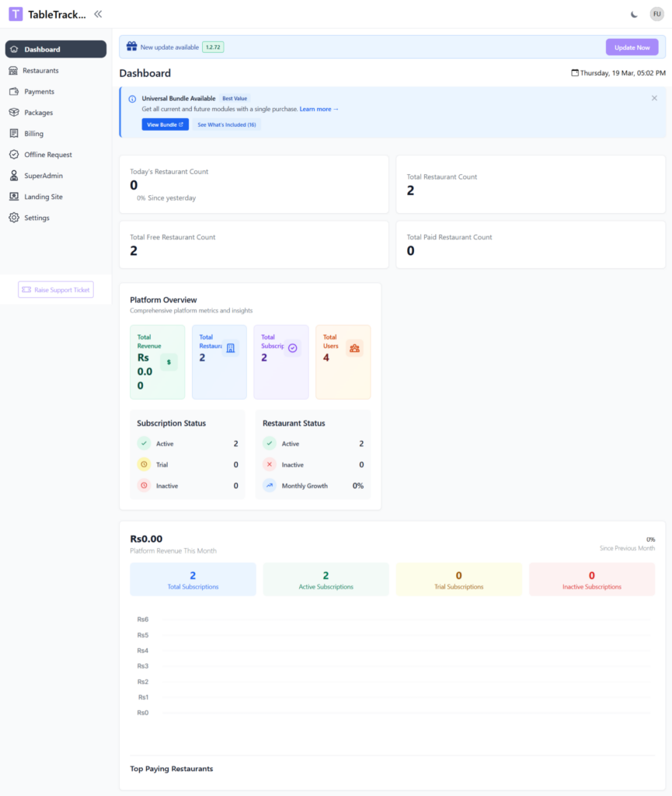672x796 pixels.
Task: Click the Update Now button
Action: (632, 47)
